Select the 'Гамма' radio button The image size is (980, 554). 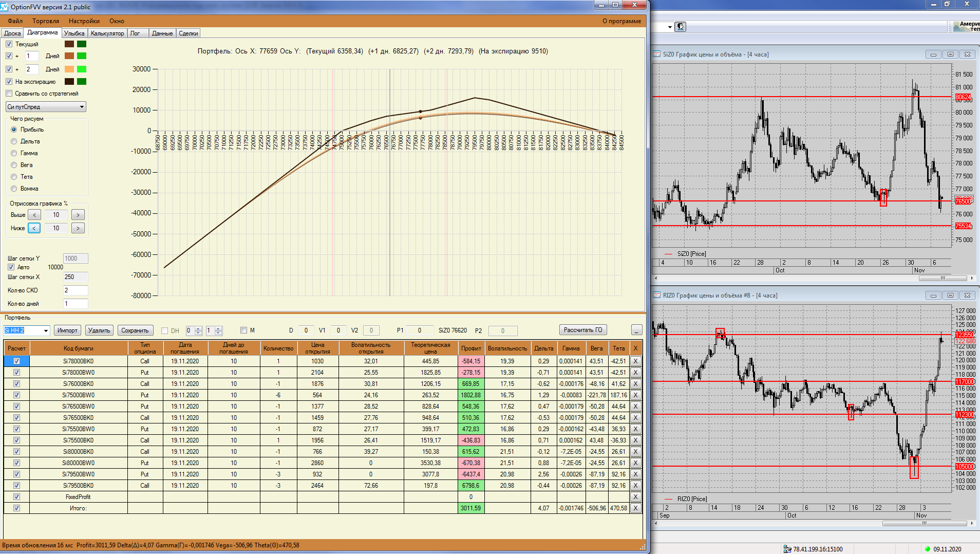[x=14, y=153]
